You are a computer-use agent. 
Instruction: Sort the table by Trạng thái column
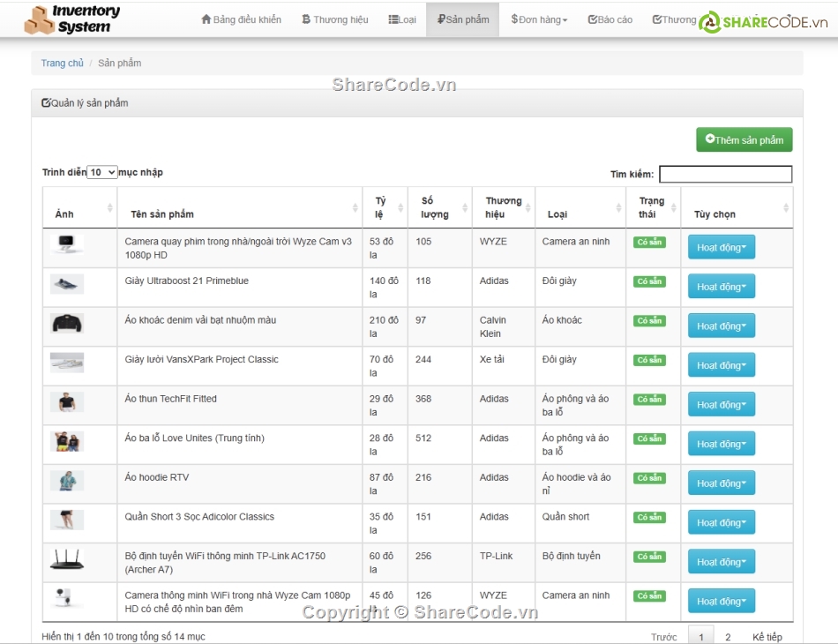[653, 208]
